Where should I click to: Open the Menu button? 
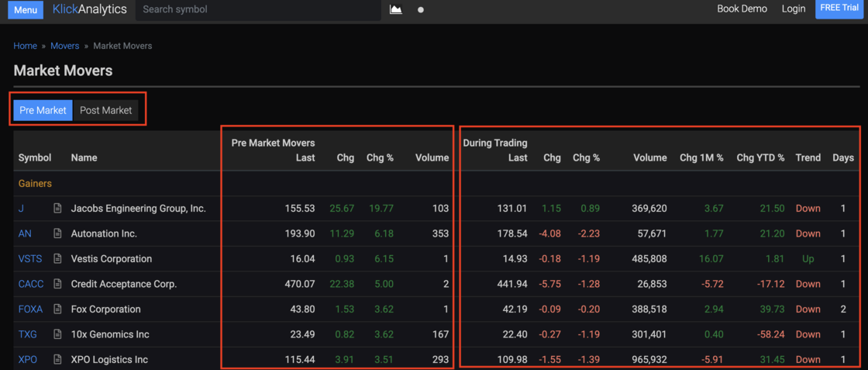(26, 10)
